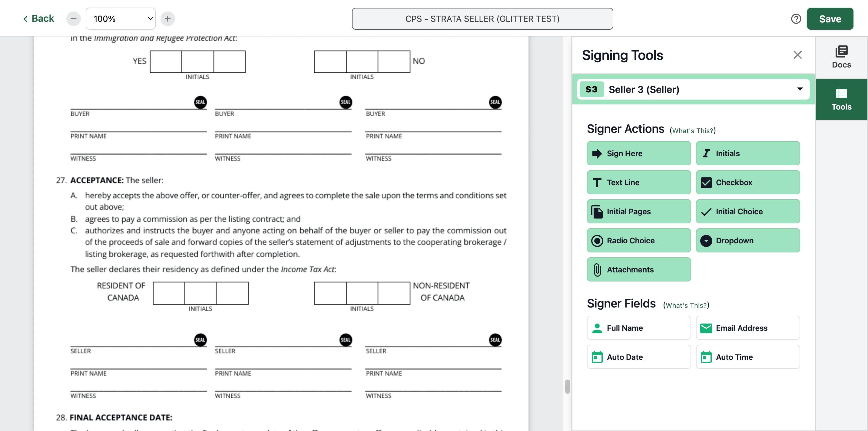Switch to the Tools tab

click(x=841, y=100)
